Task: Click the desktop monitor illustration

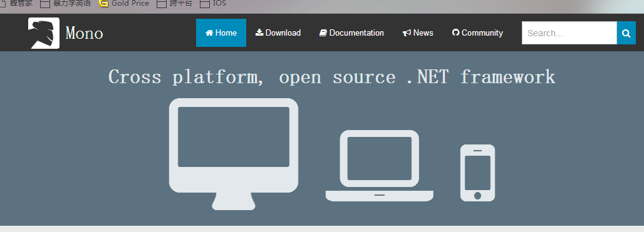Action: pyautogui.click(x=234, y=154)
